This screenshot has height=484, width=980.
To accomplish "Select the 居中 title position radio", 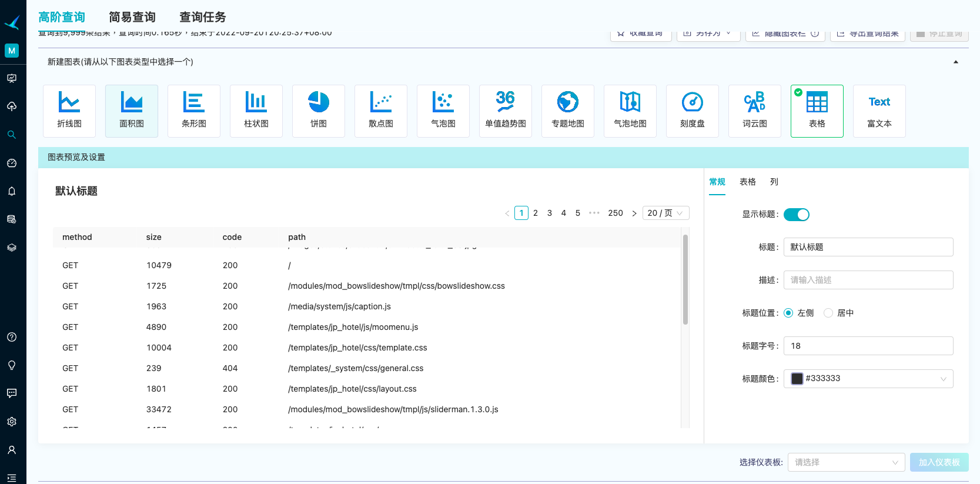I will tap(828, 313).
